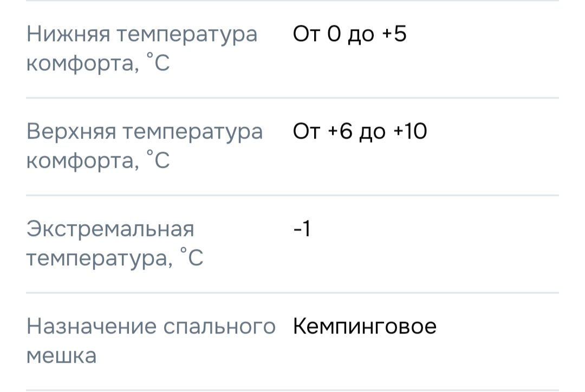
Task: Click "комфорта, °C" under "Верхняя температура"
Action: (x=98, y=161)
